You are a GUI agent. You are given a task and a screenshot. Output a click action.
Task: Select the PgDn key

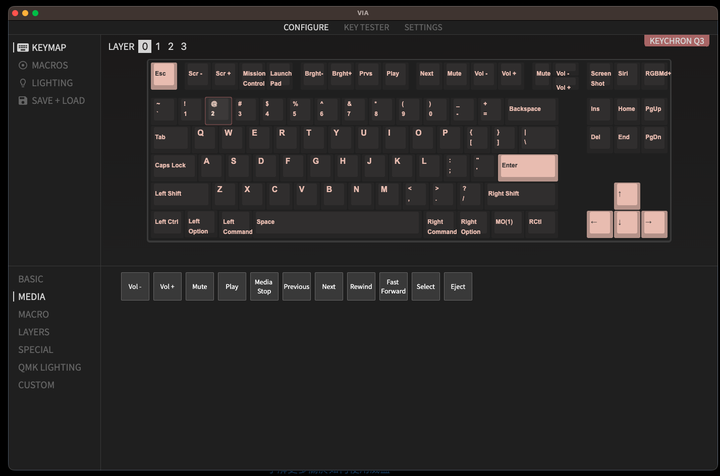coord(654,138)
